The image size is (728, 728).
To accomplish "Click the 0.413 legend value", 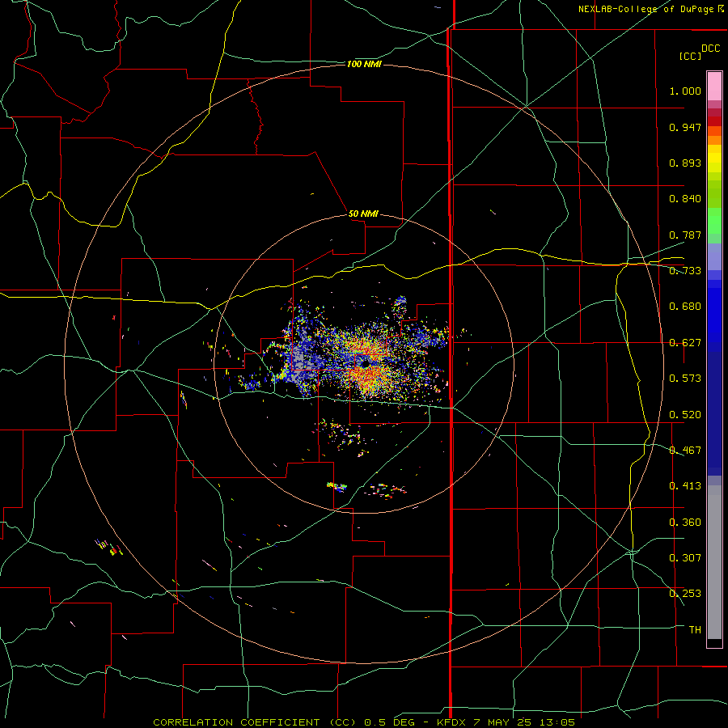I will pos(685,486).
